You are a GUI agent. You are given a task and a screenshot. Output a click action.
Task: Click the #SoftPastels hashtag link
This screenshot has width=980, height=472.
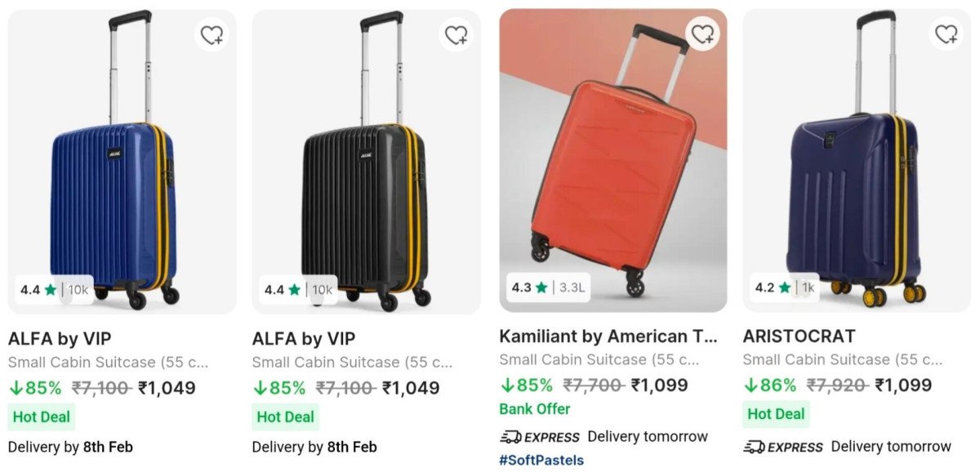(541, 460)
